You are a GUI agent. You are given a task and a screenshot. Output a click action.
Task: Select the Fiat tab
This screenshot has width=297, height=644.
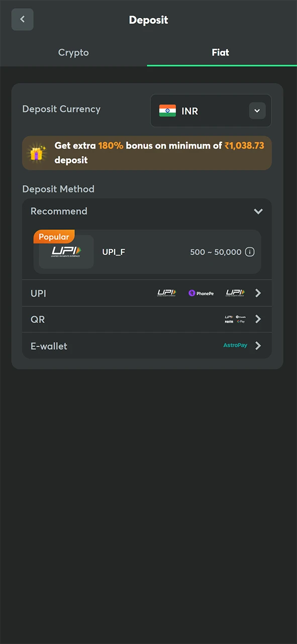[220, 52]
